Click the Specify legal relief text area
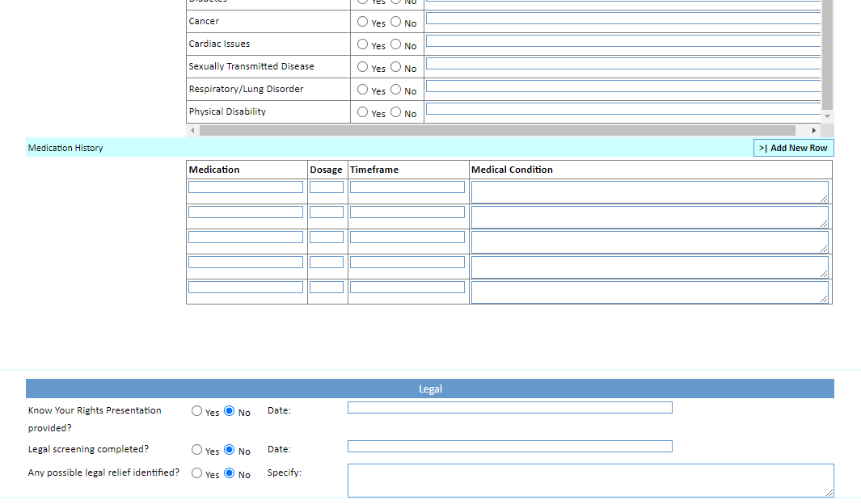The width and height of the screenshot is (861, 504). (x=590, y=480)
